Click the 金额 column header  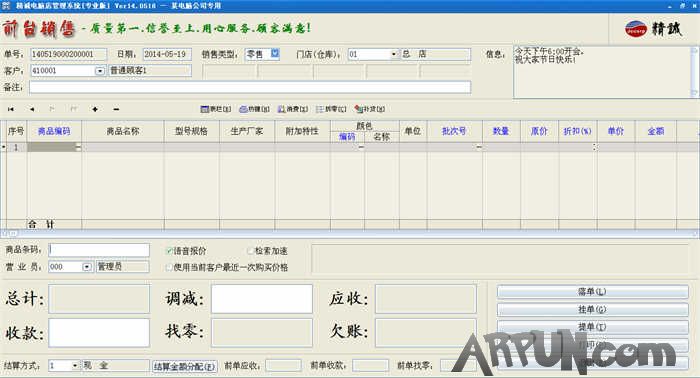(656, 131)
